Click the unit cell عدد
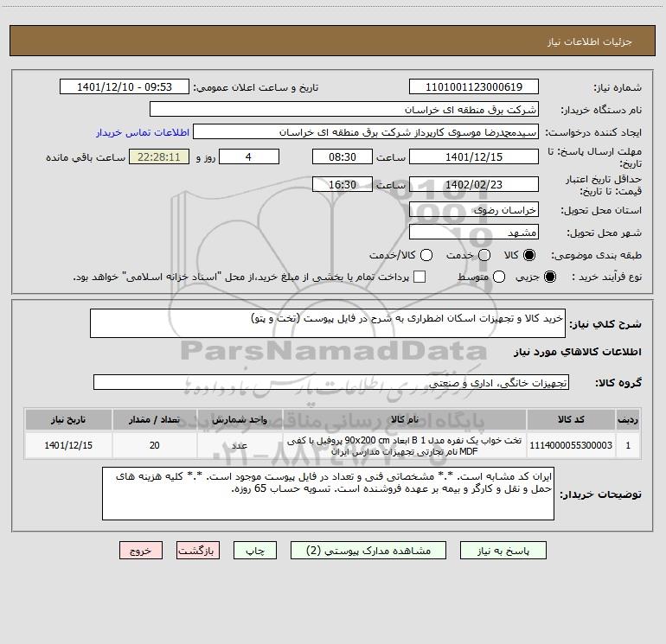Screen dimensions: 666x644 click(240, 445)
